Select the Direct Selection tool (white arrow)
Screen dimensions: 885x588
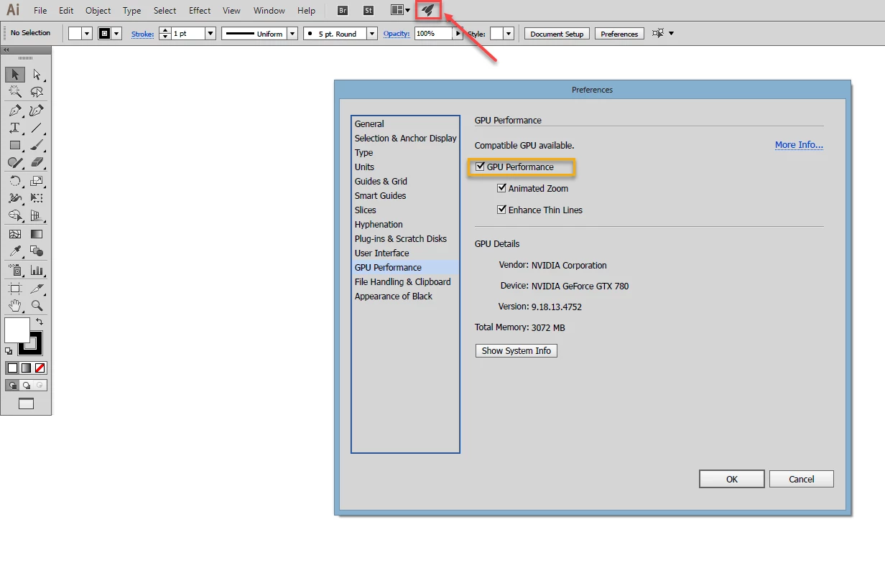(37, 75)
